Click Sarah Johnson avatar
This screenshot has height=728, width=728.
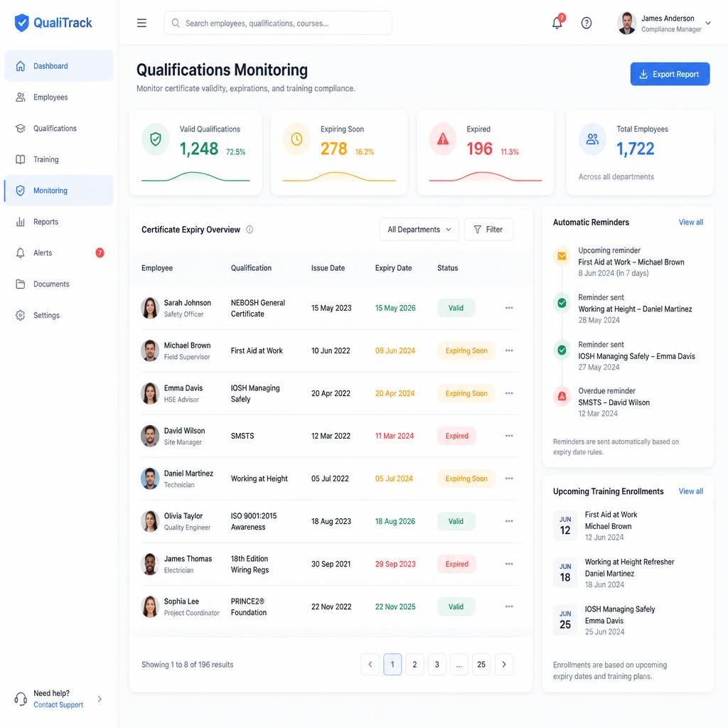[150, 308]
